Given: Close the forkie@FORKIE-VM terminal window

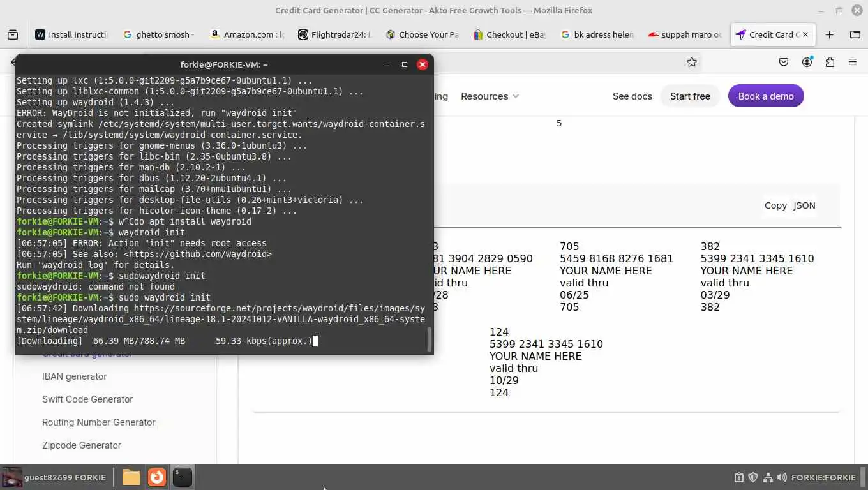Looking at the screenshot, I should (x=422, y=64).
